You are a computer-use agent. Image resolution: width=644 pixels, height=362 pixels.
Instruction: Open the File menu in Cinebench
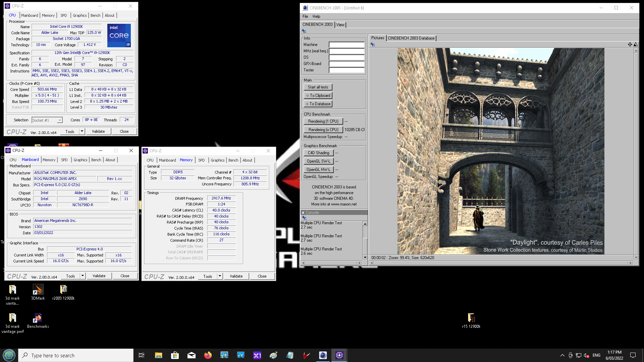pos(305,16)
